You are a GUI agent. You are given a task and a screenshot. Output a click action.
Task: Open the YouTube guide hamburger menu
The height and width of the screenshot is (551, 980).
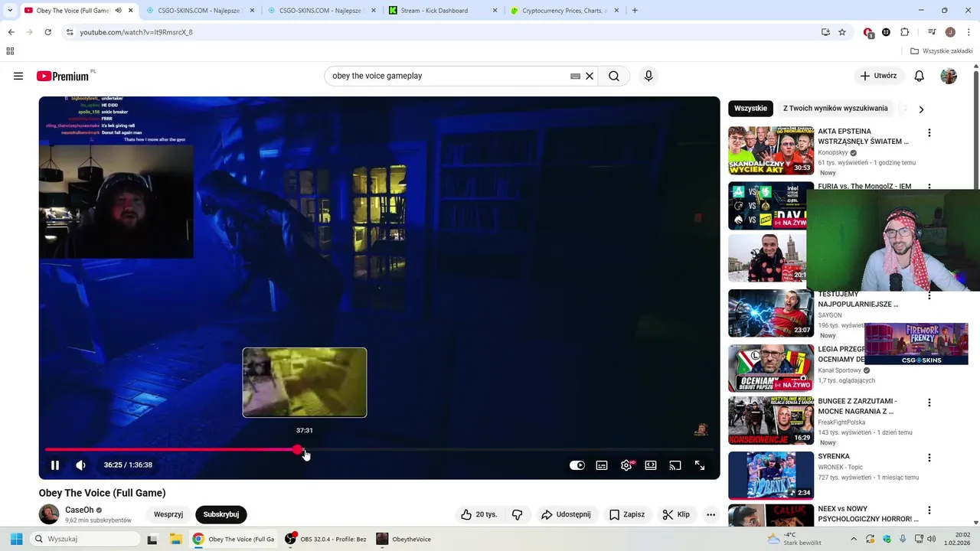tap(18, 76)
